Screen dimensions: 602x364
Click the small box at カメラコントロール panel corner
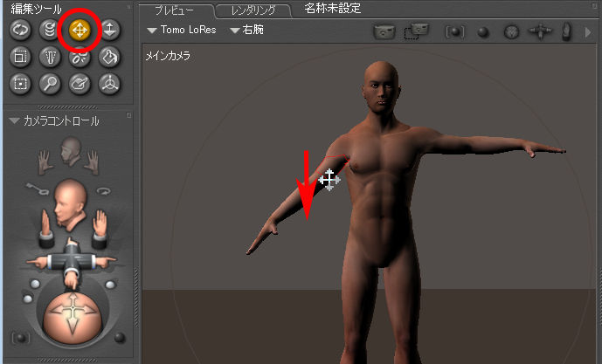click(128, 115)
